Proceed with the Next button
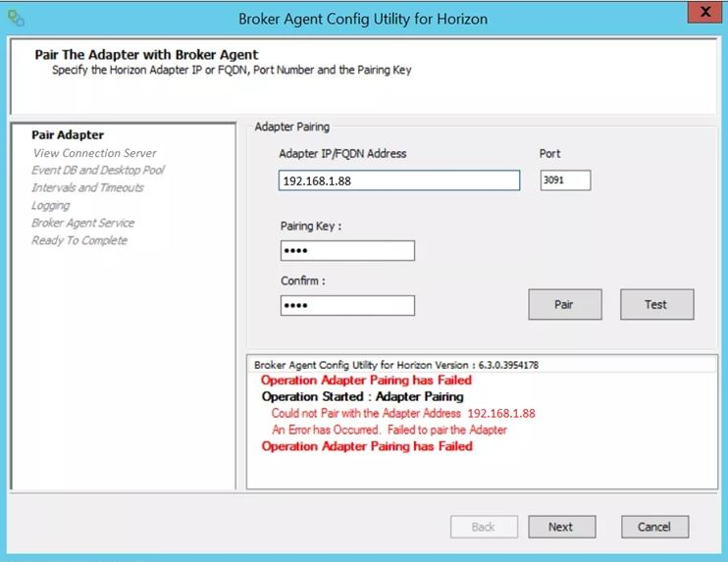 561,527
